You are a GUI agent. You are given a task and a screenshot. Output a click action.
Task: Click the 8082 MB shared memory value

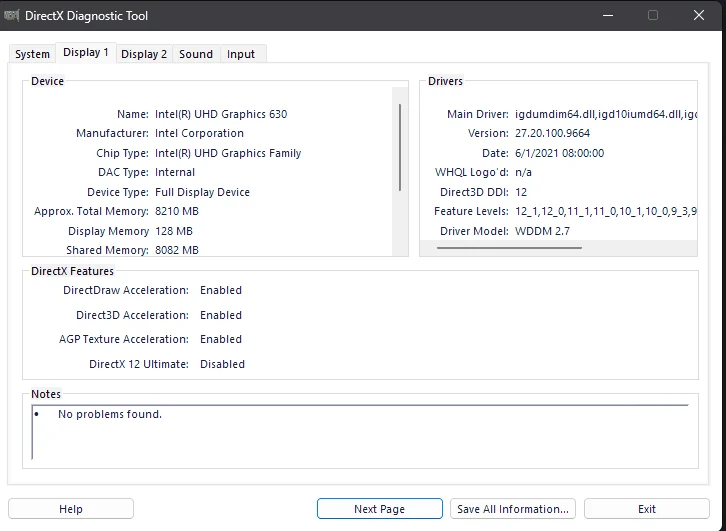tap(176, 250)
